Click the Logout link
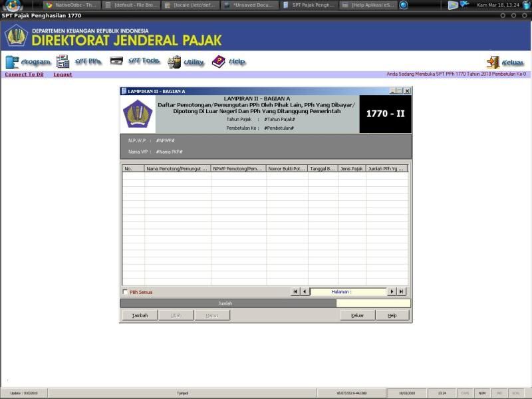This screenshot has height=399, width=532. tap(63, 74)
